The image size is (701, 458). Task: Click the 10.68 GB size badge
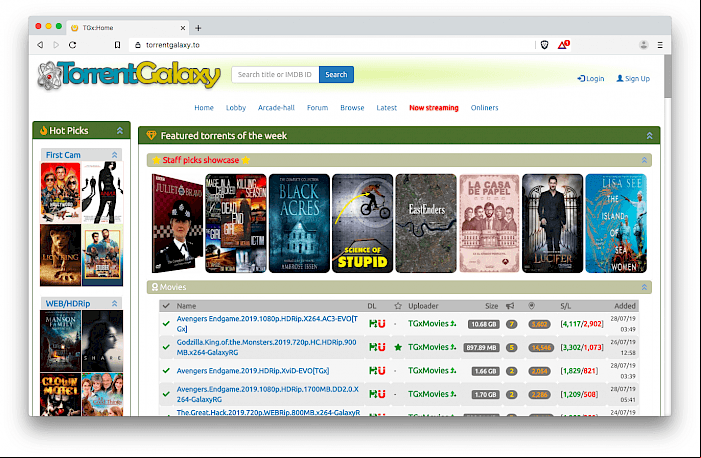pyautogui.click(x=483, y=324)
